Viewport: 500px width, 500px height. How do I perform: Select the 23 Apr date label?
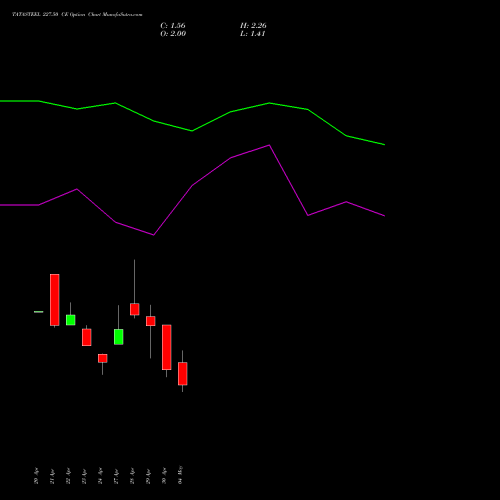84,476
